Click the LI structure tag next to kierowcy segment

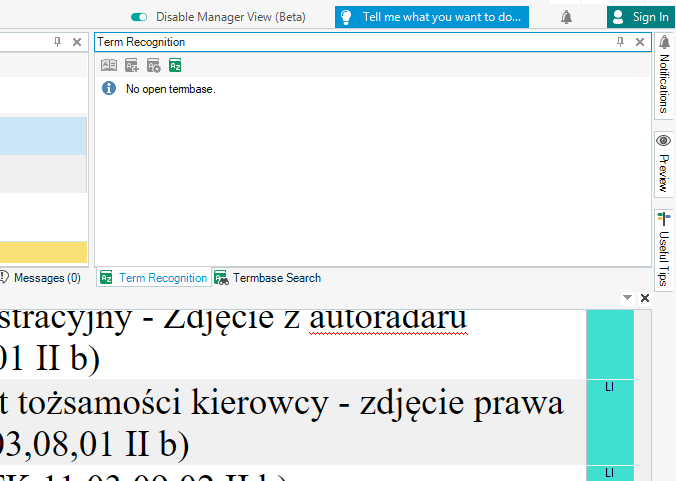[x=610, y=387]
